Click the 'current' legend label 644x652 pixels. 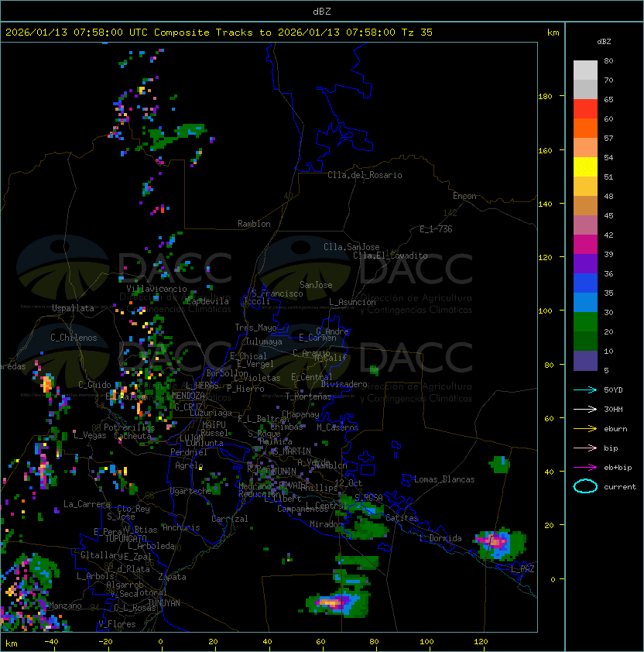tap(620, 487)
